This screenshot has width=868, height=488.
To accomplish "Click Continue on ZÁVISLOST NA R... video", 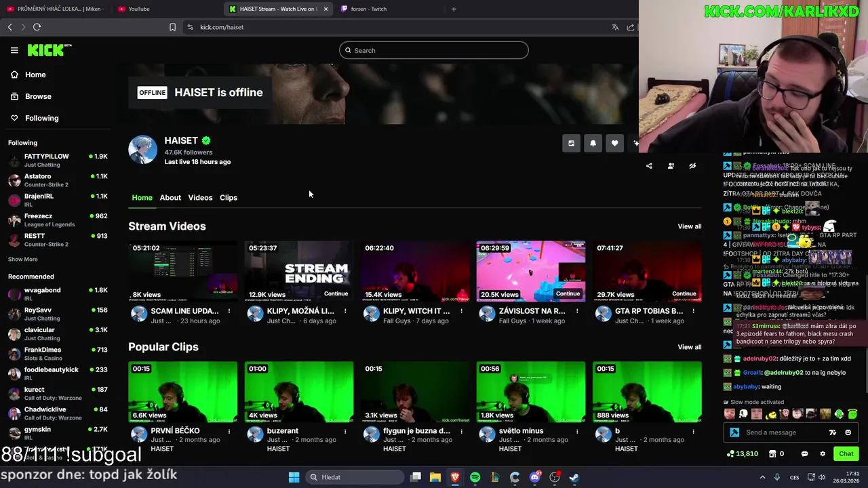I will tap(568, 293).
